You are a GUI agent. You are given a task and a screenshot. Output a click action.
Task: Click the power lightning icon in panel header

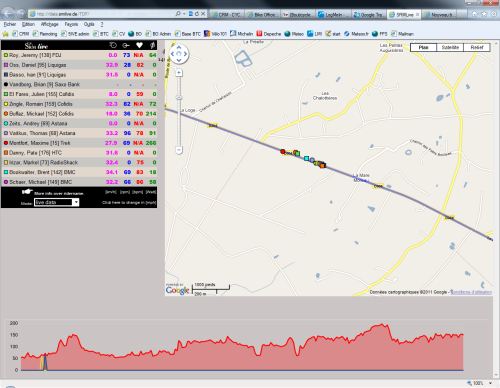(152, 45)
